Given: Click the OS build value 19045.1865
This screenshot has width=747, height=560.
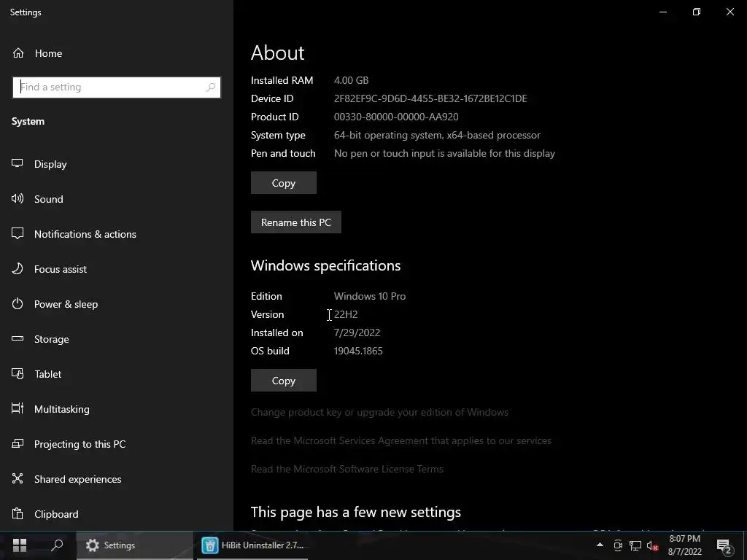Looking at the screenshot, I should coord(358,351).
